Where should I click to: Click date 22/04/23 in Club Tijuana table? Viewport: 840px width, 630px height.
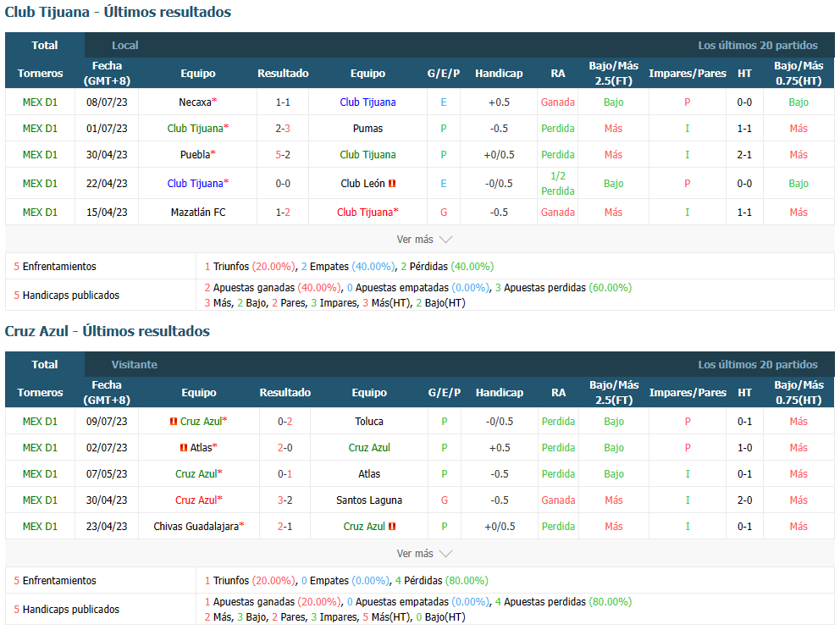click(x=107, y=184)
